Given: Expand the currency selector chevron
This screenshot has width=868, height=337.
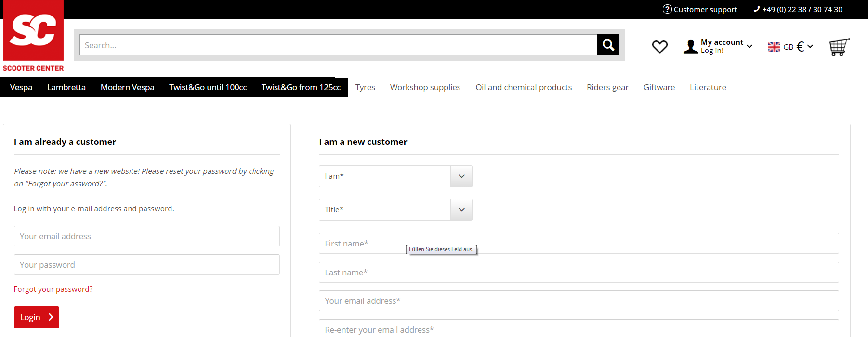Looking at the screenshot, I should pyautogui.click(x=810, y=46).
